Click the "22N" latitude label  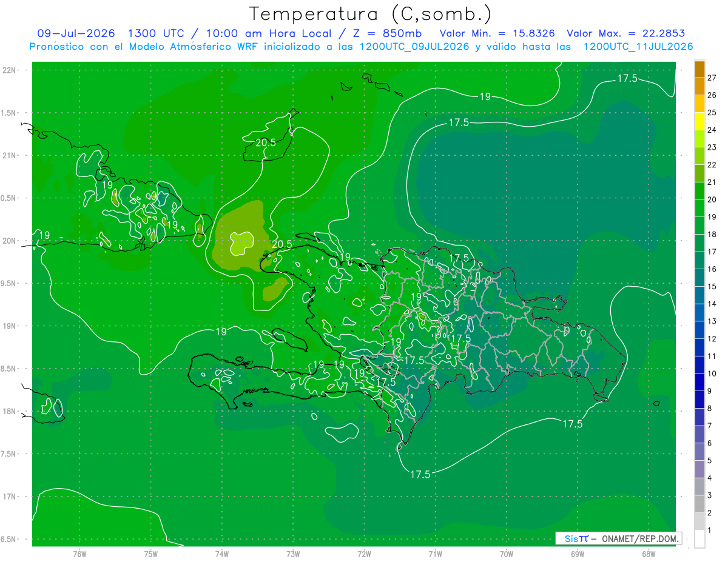pyautogui.click(x=10, y=70)
